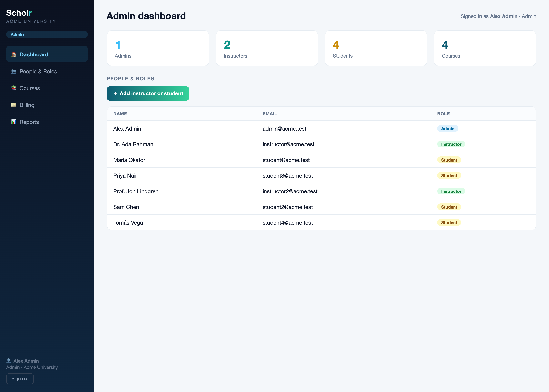Click the student4@acme.test email
The width and height of the screenshot is (549, 392).
pyautogui.click(x=287, y=223)
